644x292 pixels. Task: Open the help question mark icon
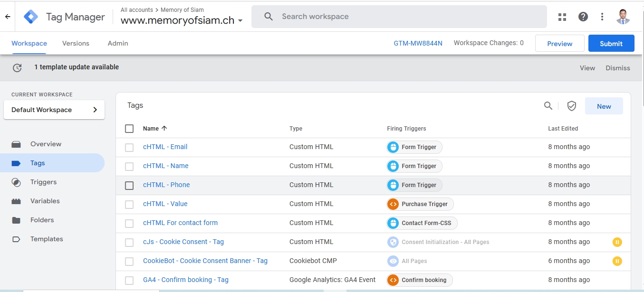pyautogui.click(x=583, y=17)
